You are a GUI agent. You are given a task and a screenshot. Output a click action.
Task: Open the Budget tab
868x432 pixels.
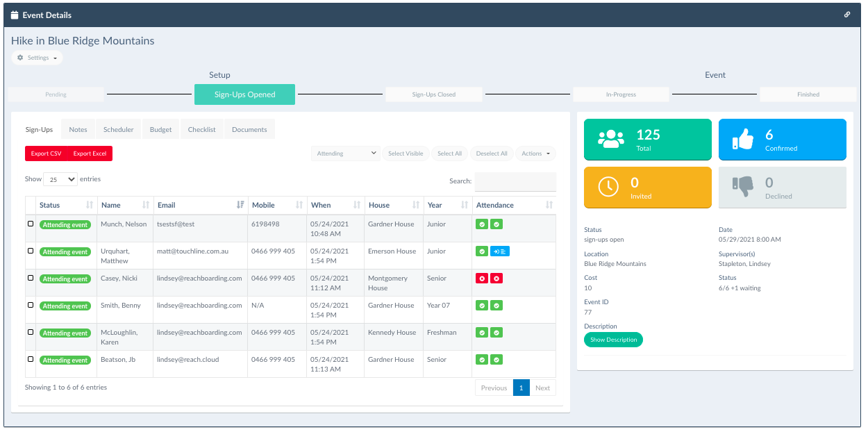160,129
